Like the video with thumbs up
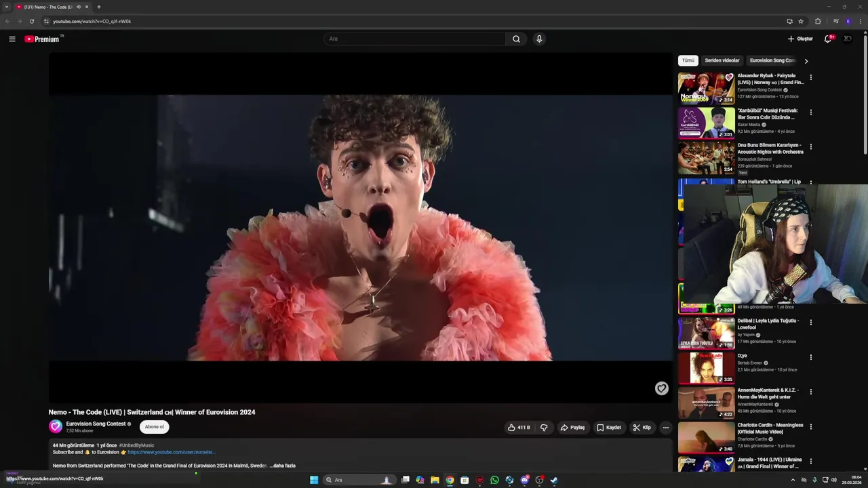 pos(519,428)
